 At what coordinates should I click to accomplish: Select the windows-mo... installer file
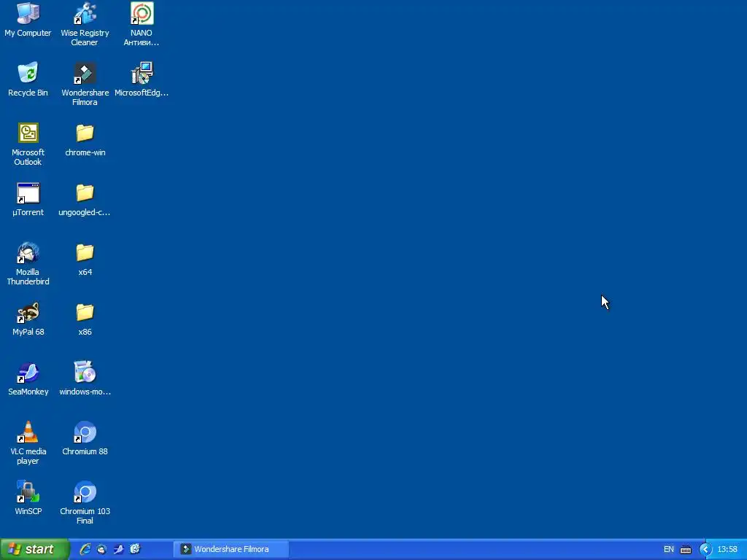pyautogui.click(x=85, y=379)
